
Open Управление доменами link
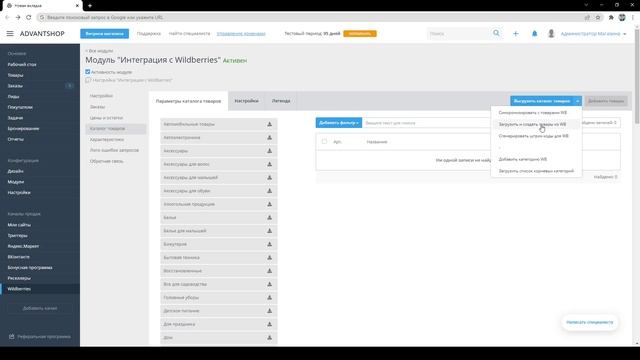pos(241,33)
